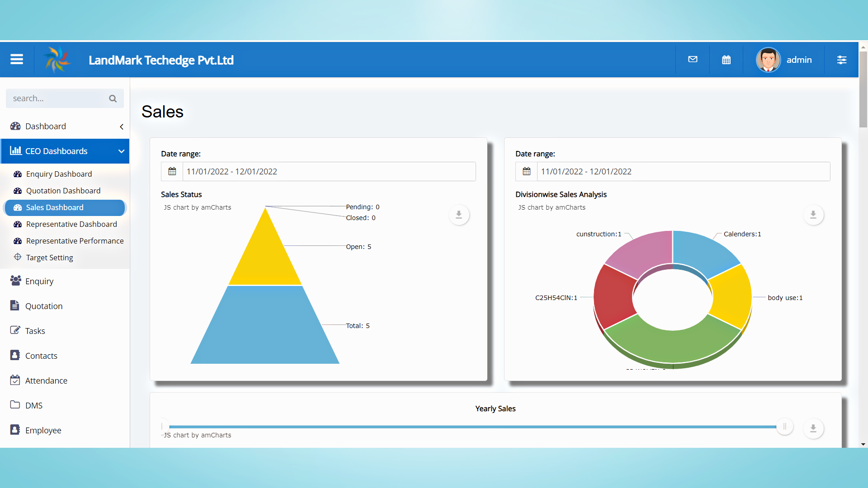The image size is (868, 488).
Task: Collapse the Dashboard section
Action: 121,127
